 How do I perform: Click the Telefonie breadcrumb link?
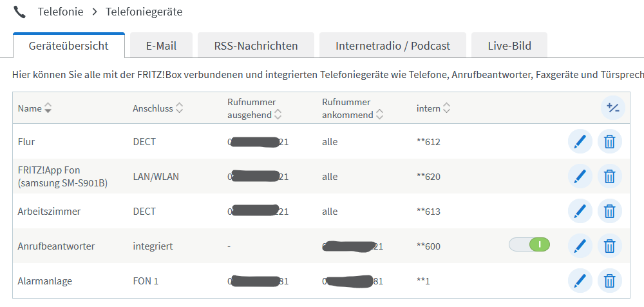click(x=61, y=12)
